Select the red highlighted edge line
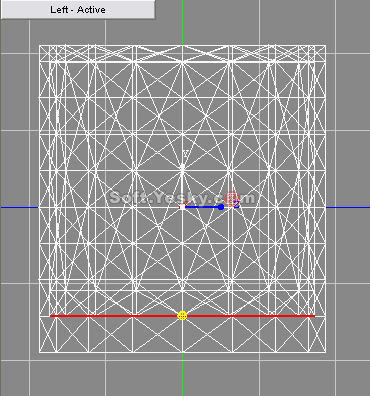 pyautogui.click(x=182, y=316)
